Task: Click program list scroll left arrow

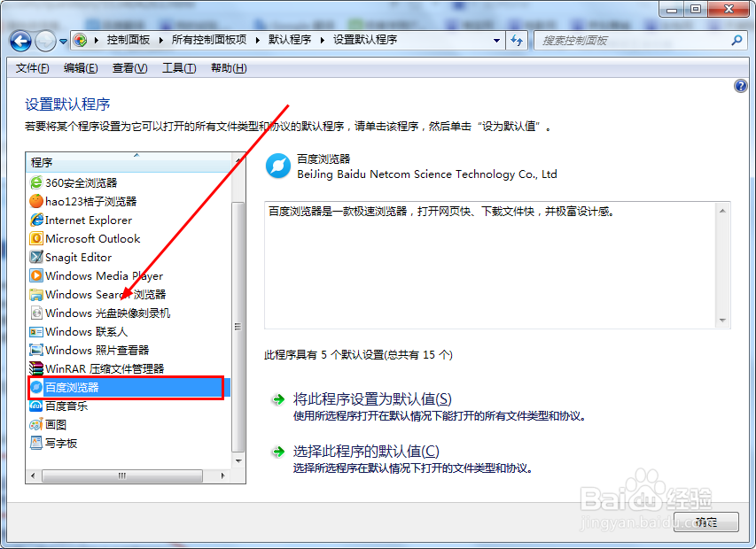Action: 33,476
